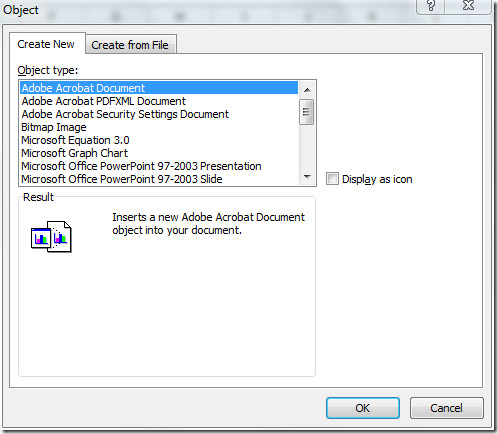Choose Microsoft Graph Chart object type

tap(159, 153)
